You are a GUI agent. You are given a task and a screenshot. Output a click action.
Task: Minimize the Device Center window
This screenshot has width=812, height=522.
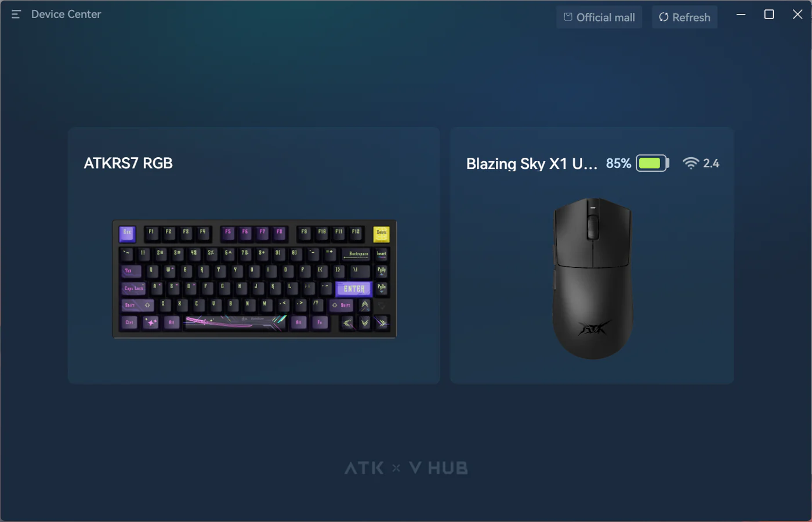point(741,14)
